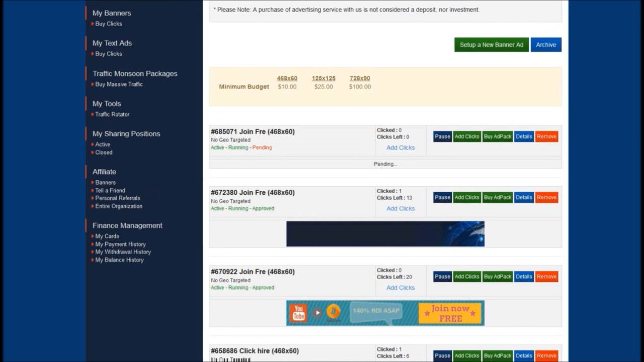The width and height of the screenshot is (644, 362).
Task: Select the 468x60 banner size link
Action: [287, 78]
